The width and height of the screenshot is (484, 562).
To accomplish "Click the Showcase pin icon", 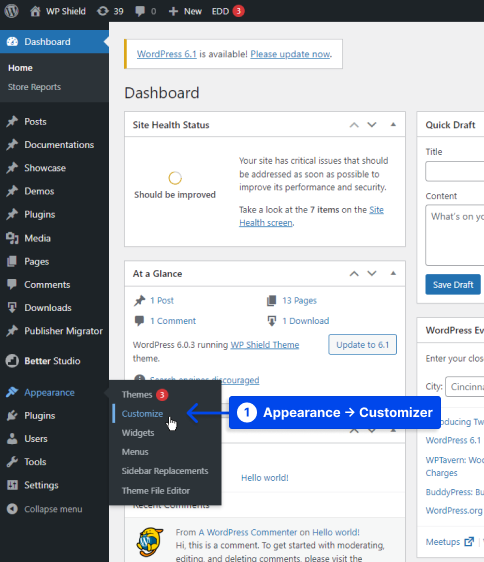I will [x=12, y=168].
